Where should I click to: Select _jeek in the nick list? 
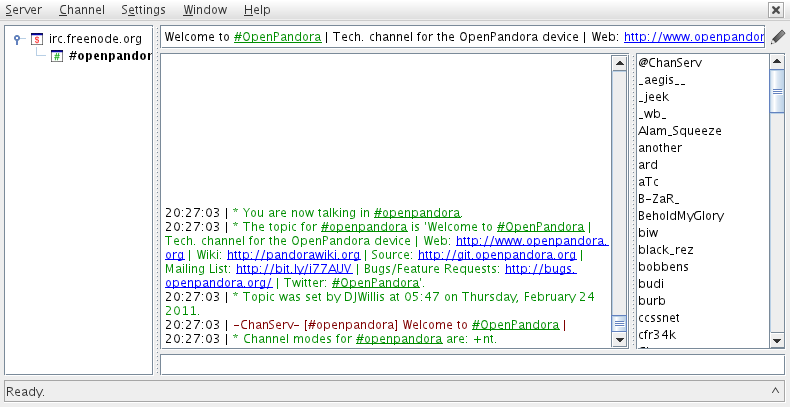(x=654, y=97)
